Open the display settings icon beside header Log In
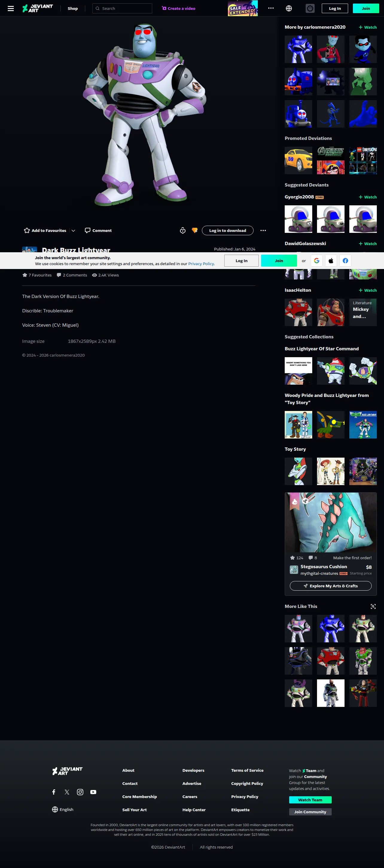 click(310, 8)
